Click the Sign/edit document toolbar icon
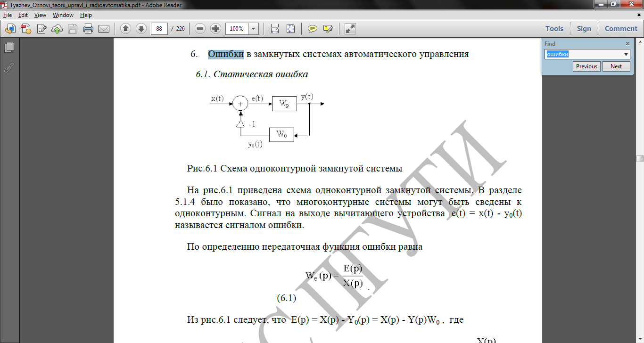Image resolution: width=644 pixels, height=343 pixels. [x=41, y=29]
